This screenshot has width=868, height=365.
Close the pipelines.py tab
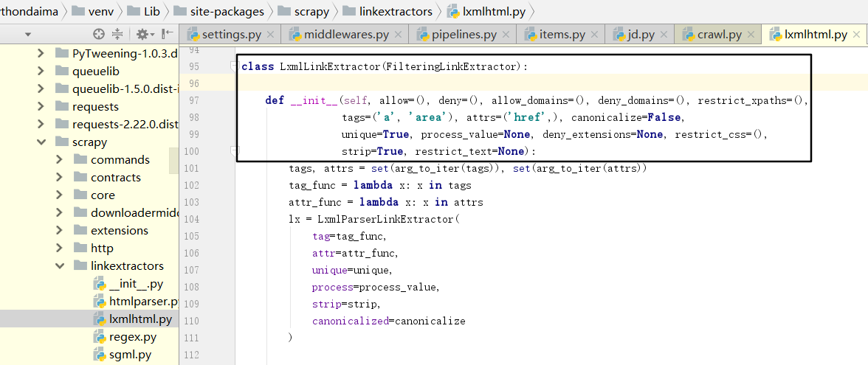pyautogui.click(x=506, y=35)
